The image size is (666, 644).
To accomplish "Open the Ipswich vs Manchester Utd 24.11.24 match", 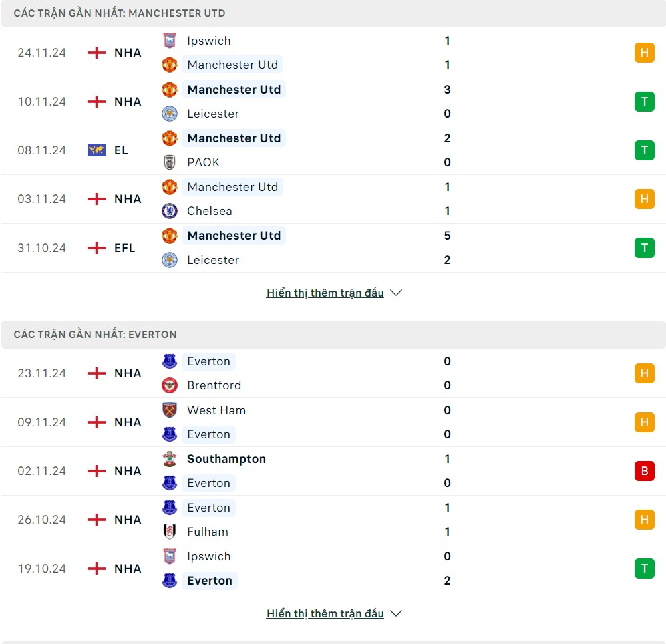I will pyautogui.click(x=334, y=53).
